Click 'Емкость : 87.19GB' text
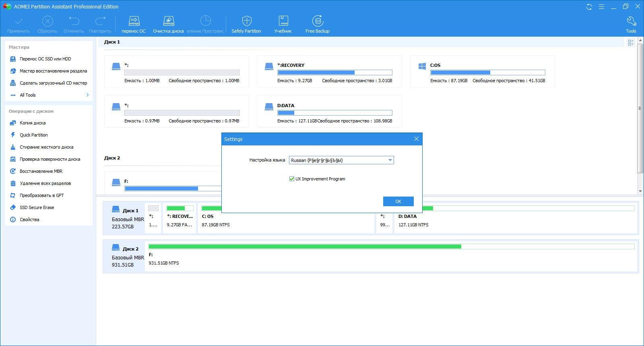 [449, 81]
